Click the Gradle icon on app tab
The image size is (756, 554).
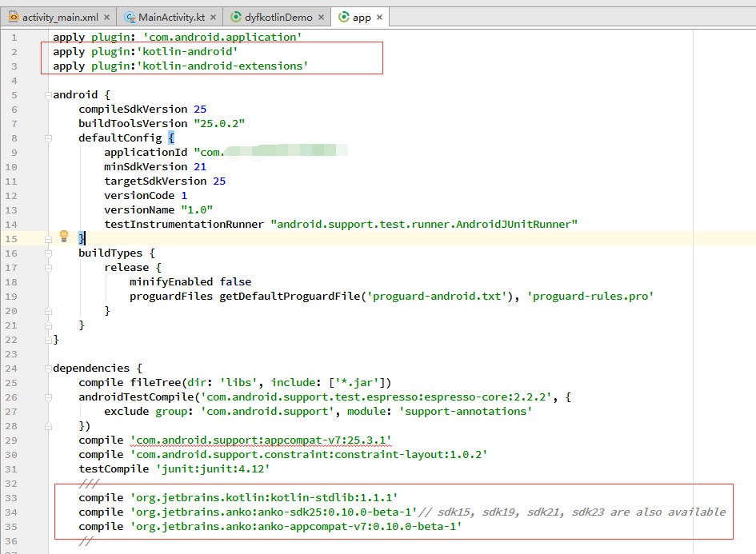point(344,18)
